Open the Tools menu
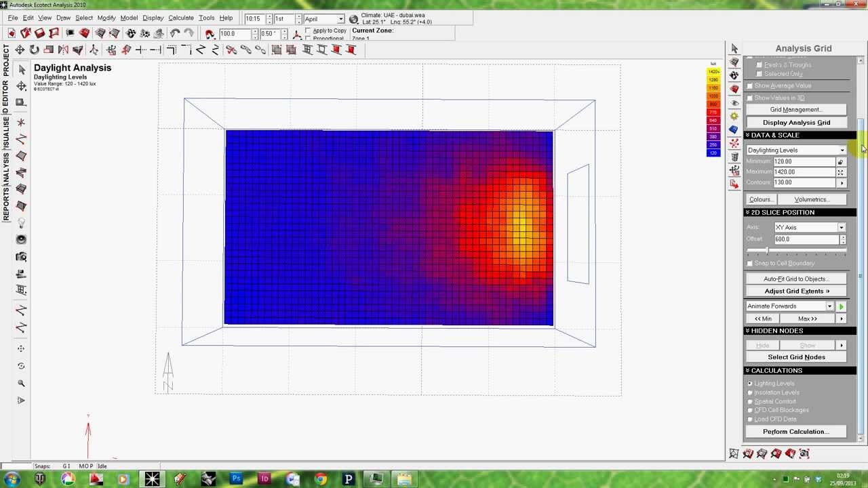Image resolution: width=868 pixels, height=488 pixels. [207, 18]
